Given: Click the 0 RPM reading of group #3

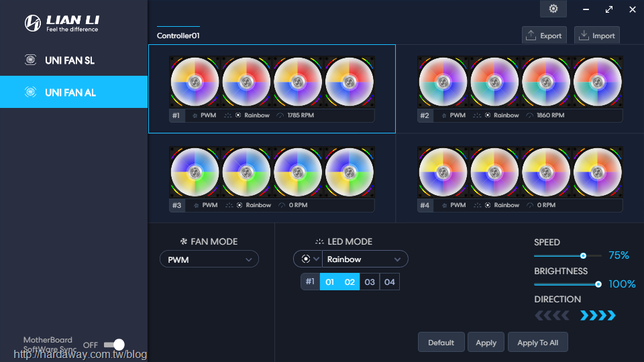Looking at the screenshot, I should click(298, 205).
